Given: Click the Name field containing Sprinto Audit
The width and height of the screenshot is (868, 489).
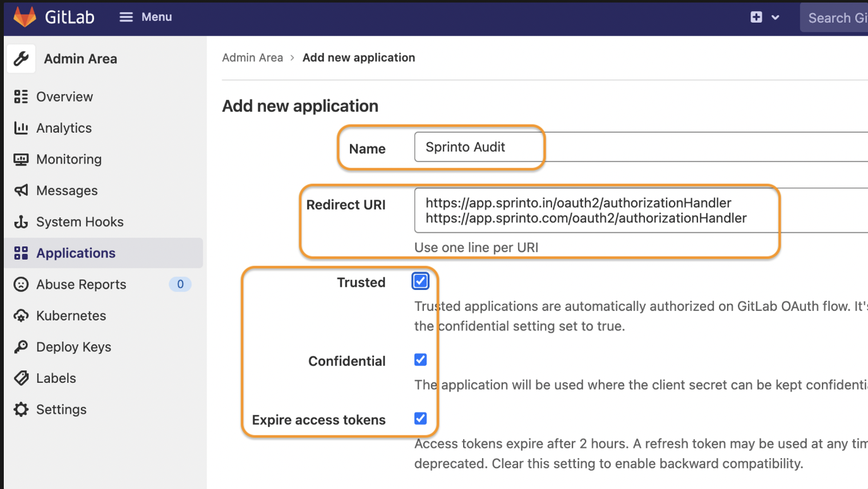Looking at the screenshot, I should 632,147.
